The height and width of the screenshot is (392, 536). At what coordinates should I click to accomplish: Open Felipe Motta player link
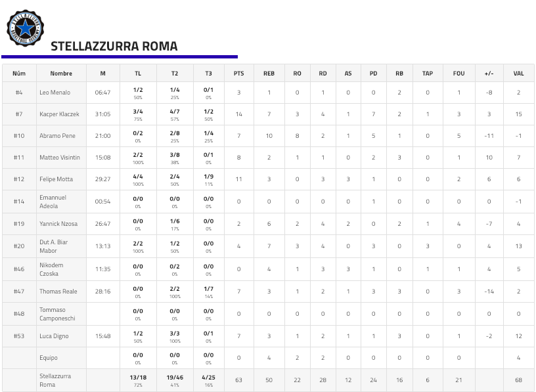tap(55, 179)
